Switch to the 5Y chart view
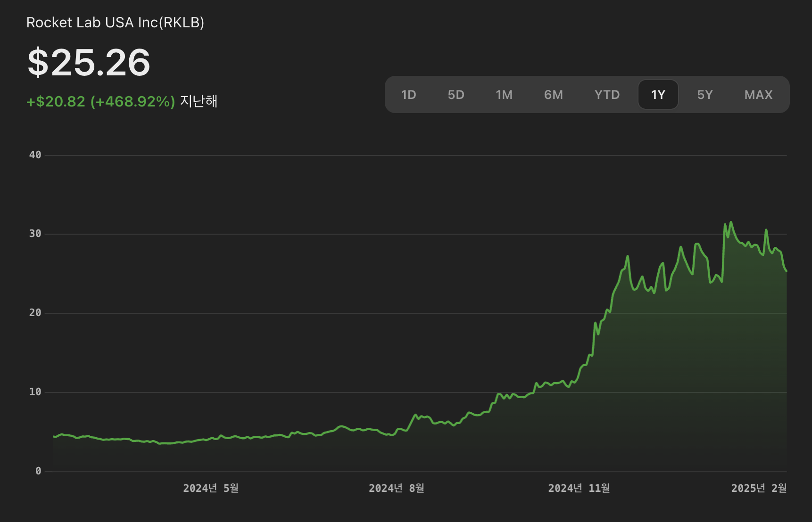812x522 pixels. tap(704, 95)
